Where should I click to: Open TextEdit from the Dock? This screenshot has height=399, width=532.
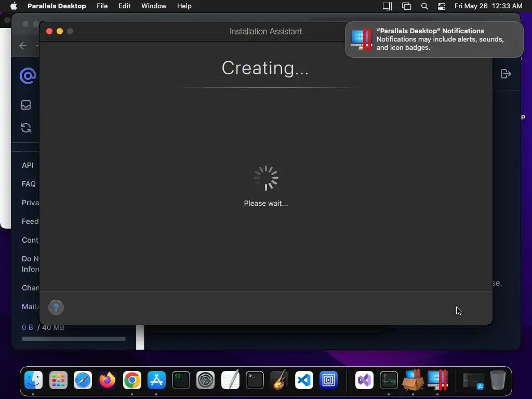pyautogui.click(x=230, y=380)
